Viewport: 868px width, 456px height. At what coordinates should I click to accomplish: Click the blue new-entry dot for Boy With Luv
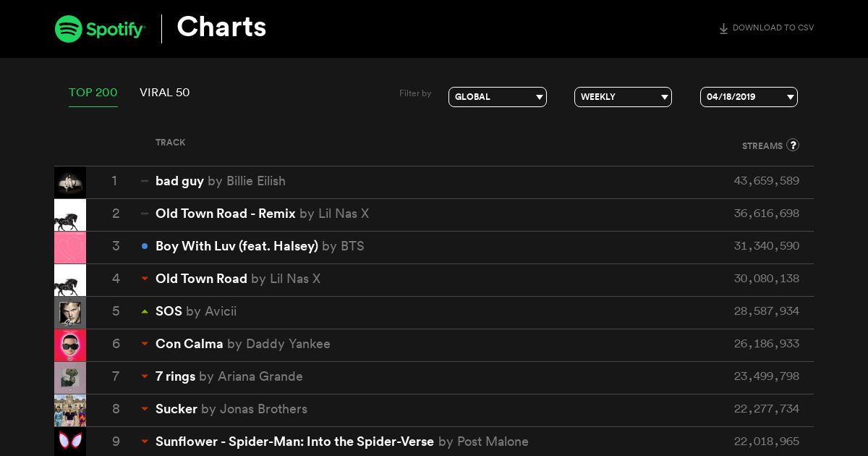(x=145, y=246)
